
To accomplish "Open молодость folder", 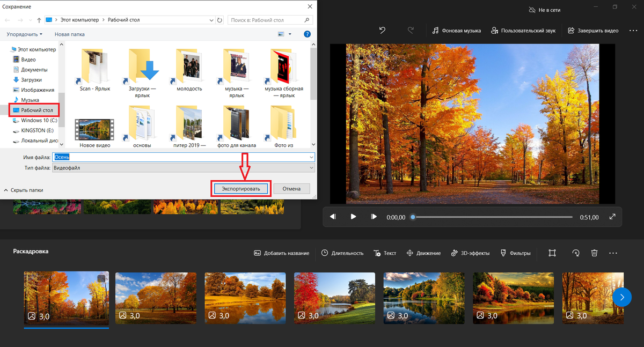I will pos(189,70).
